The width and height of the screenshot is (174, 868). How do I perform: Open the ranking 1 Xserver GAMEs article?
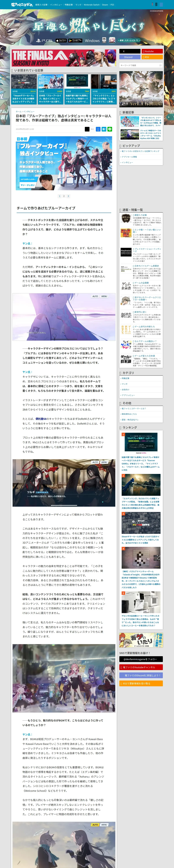[141, 452]
